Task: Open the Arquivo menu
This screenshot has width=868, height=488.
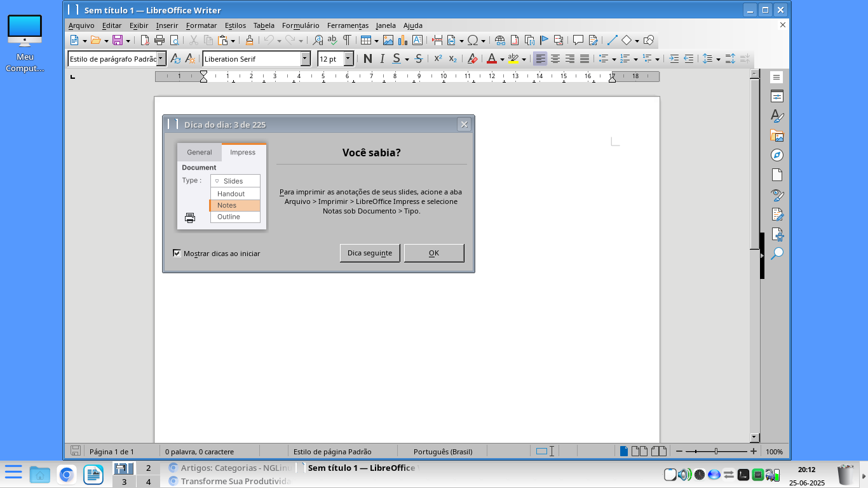Action: 81,25
